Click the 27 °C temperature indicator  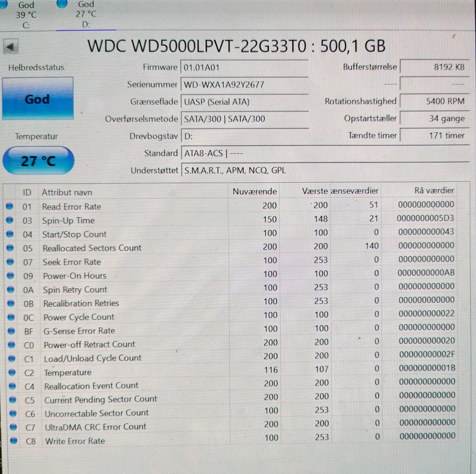[x=38, y=161]
